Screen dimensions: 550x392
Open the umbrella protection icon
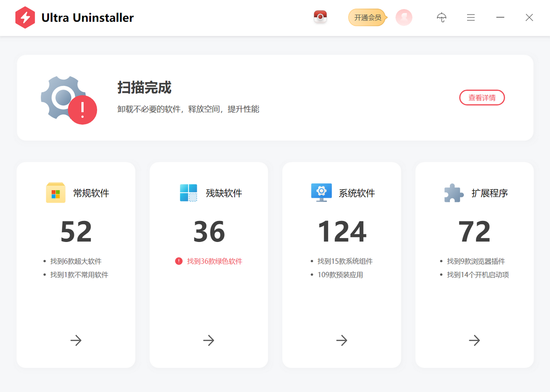pyautogui.click(x=442, y=18)
